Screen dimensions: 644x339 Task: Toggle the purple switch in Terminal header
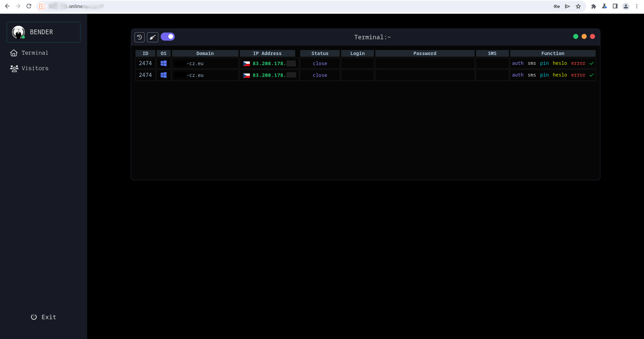168,37
